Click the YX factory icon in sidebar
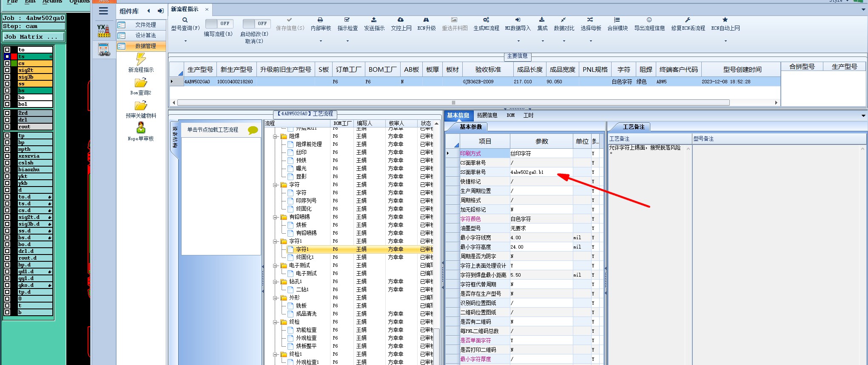The width and height of the screenshot is (868, 365). point(103,31)
